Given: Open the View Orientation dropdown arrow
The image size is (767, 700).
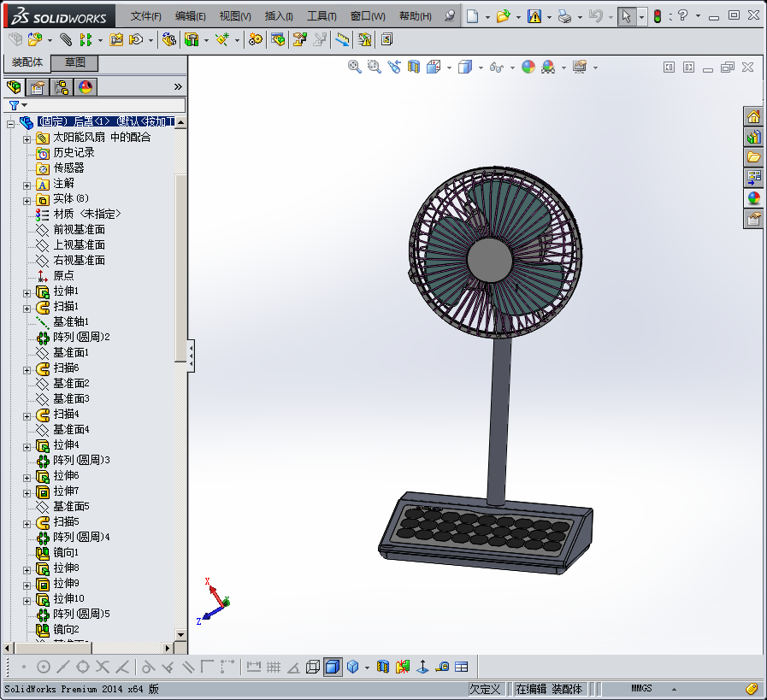Looking at the screenshot, I should click(x=449, y=68).
